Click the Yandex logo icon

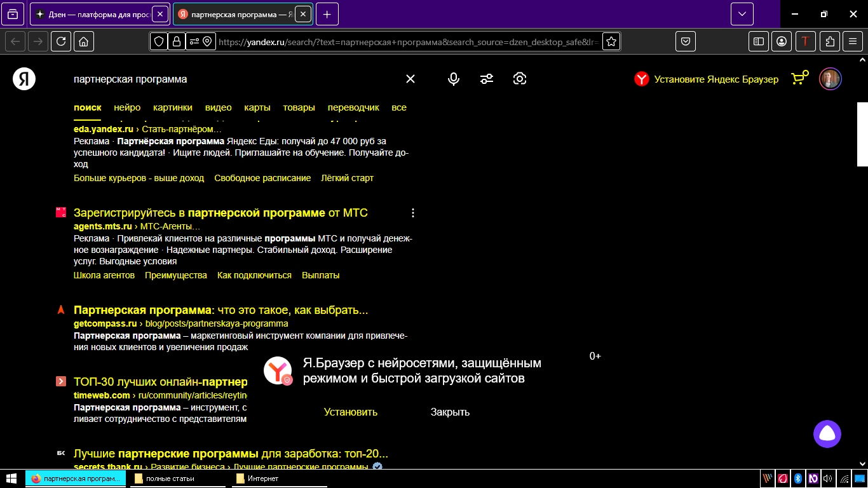click(x=24, y=79)
